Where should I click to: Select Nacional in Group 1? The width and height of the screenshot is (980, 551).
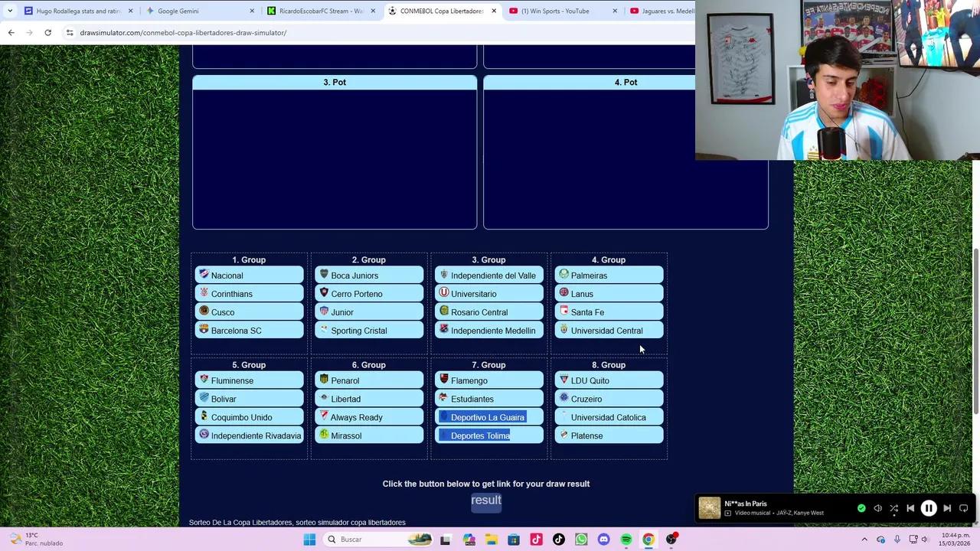[x=249, y=275]
